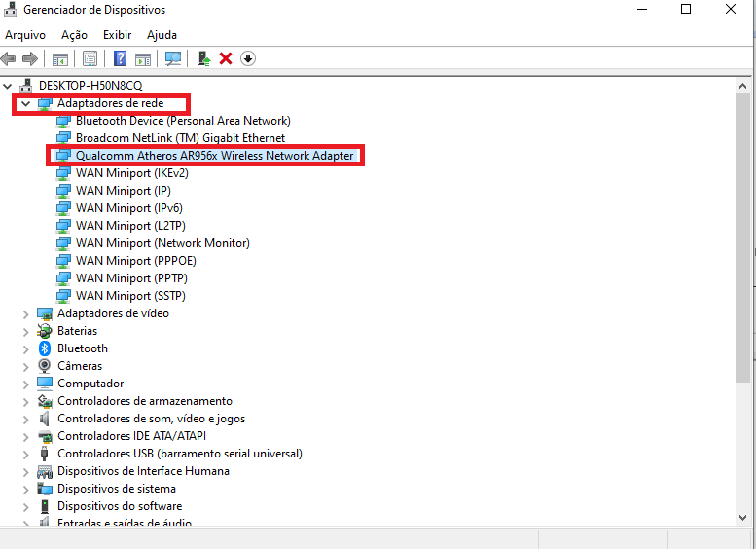756x549 pixels.
Task: Expand the Computador category
Action: (26, 384)
